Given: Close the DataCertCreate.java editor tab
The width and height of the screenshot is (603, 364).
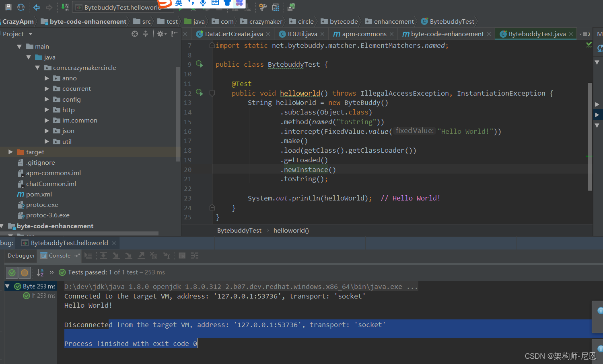Looking at the screenshot, I should click(x=268, y=34).
